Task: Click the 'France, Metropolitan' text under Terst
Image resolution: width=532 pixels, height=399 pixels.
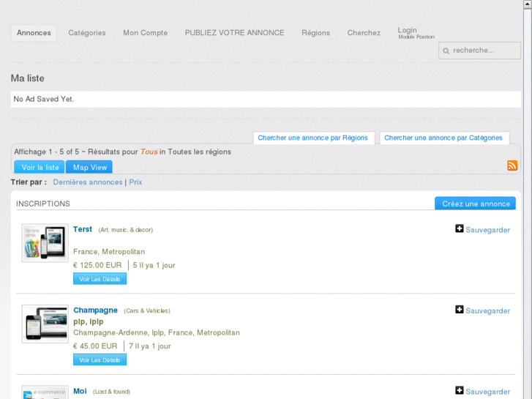Action: click(x=109, y=252)
